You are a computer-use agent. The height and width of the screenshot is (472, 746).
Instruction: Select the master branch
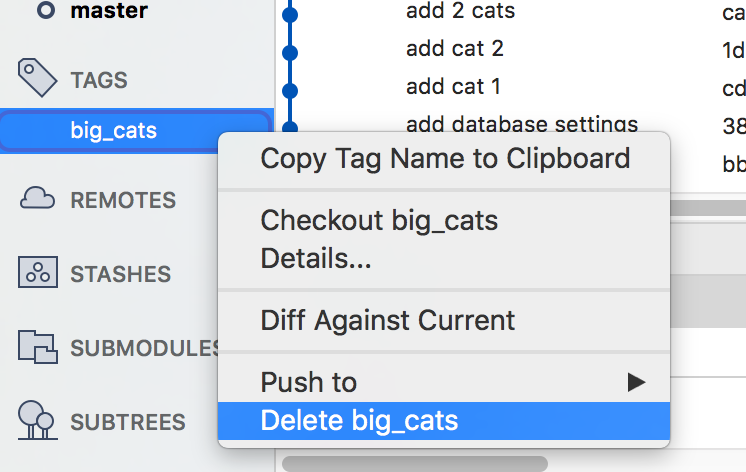[x=109, y=12]
